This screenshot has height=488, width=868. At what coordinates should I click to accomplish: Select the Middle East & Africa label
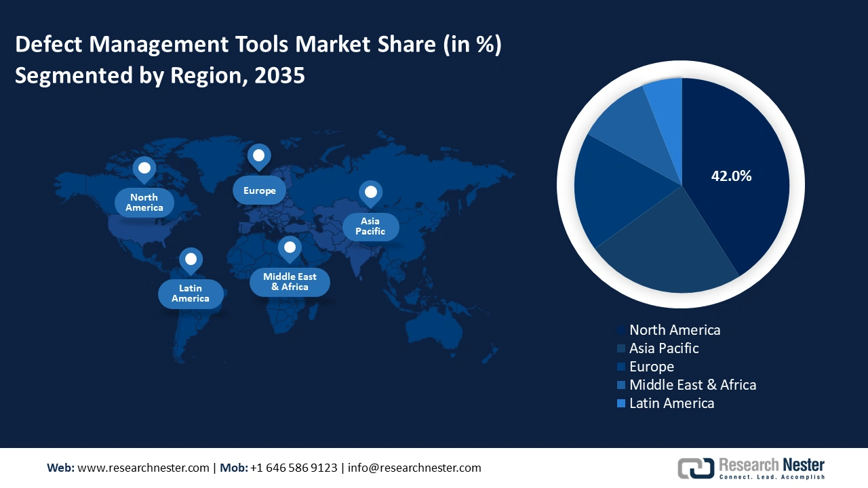290,282
